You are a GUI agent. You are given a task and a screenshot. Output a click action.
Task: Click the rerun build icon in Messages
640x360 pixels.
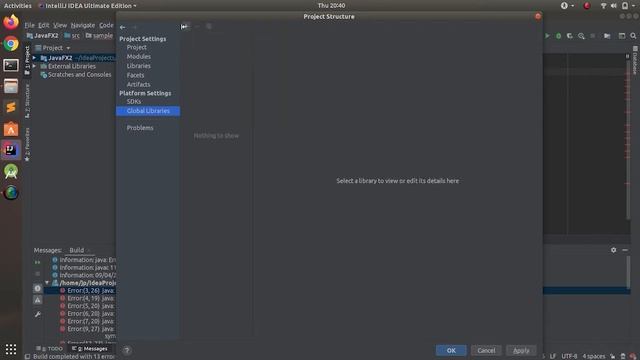coord(38,262)
